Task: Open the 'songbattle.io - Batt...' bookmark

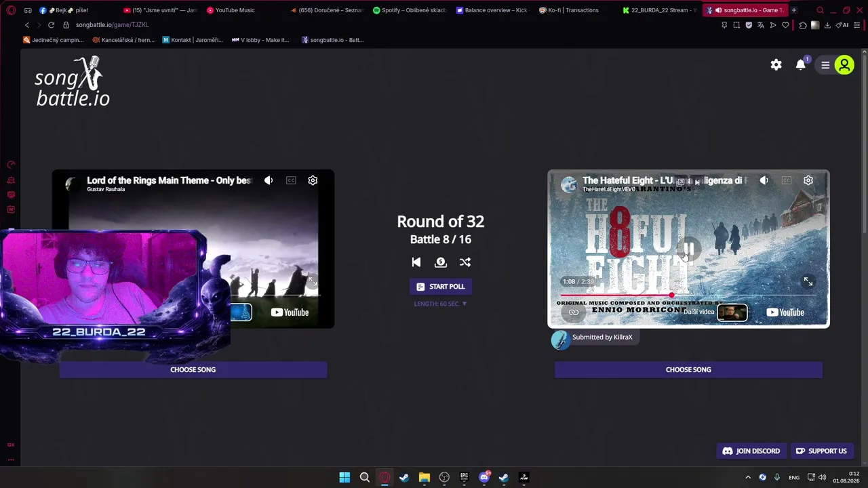Action: (333, 40)
